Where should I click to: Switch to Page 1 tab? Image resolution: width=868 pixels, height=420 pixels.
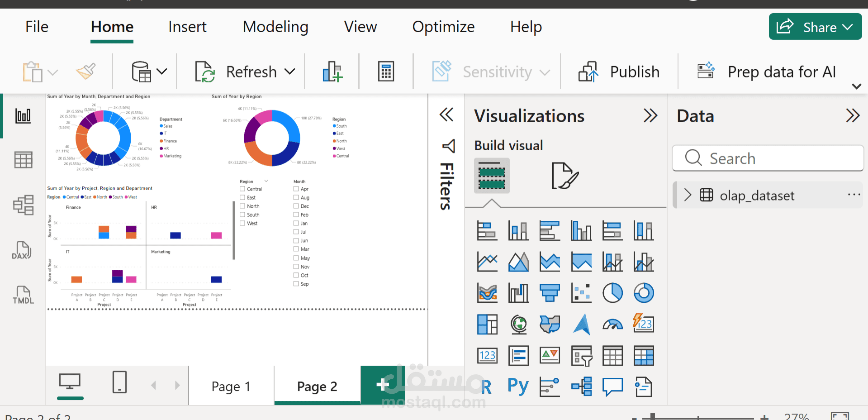click(231, 387)
